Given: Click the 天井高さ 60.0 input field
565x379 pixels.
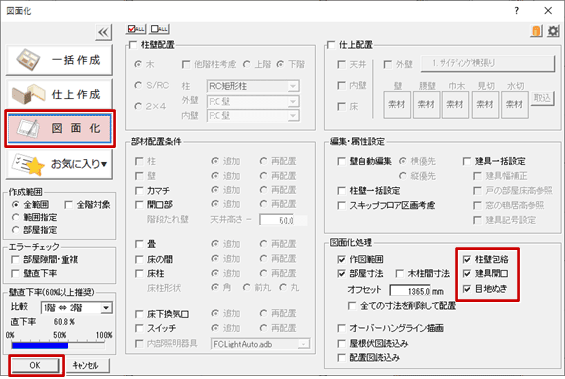Looking at the screenshot, I should pos(283,220).
